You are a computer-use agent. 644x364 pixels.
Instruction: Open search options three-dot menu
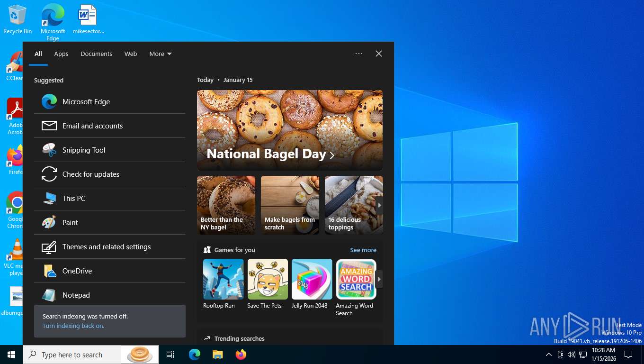coord(359,54)
